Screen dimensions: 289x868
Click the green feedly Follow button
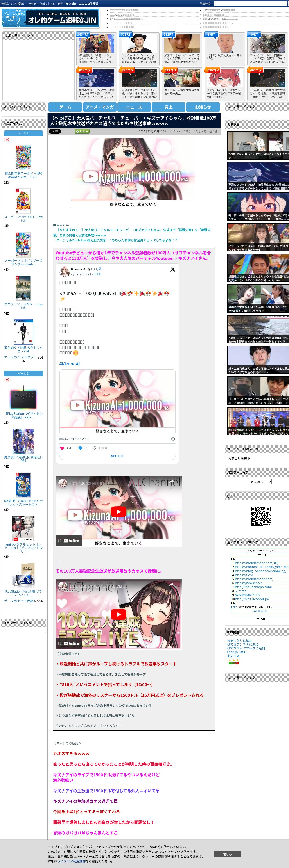click(82, 131)
